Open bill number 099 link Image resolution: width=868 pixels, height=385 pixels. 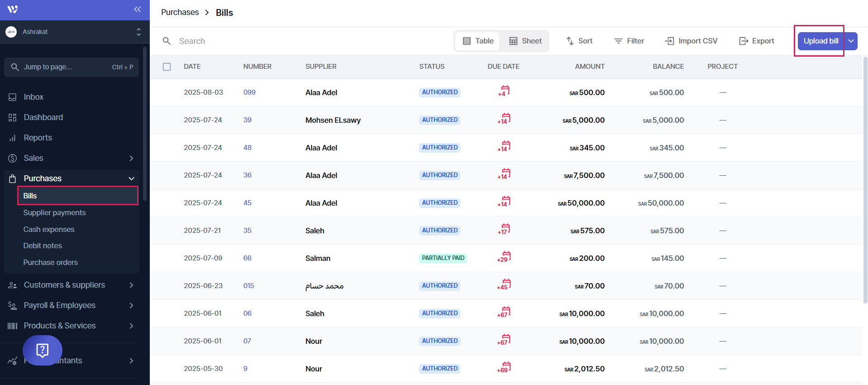tap(249, 92)
